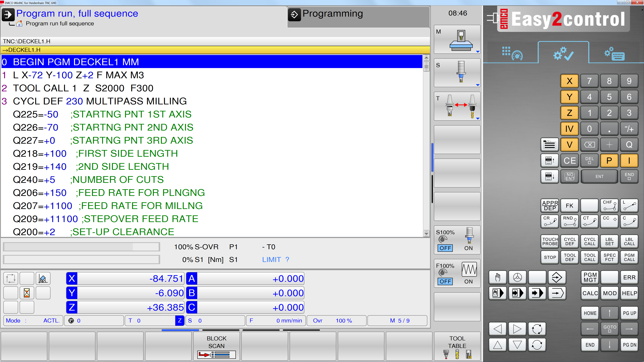Expand the T panel dropdown arrow

point(477,119)
